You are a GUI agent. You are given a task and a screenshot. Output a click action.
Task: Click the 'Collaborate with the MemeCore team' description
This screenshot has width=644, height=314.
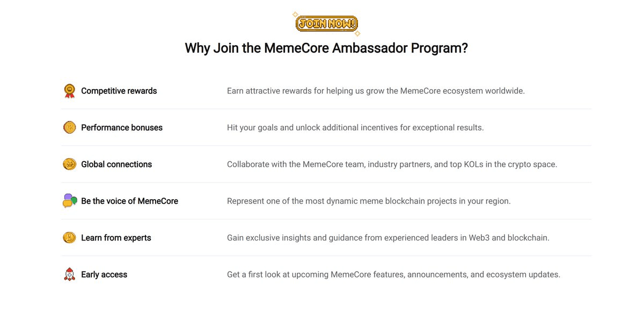[x=392, y=164]
